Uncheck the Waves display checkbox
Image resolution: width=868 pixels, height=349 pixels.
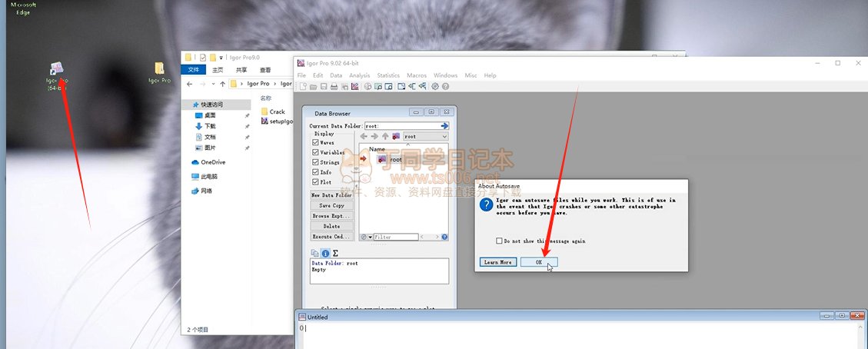coord(315,142)
